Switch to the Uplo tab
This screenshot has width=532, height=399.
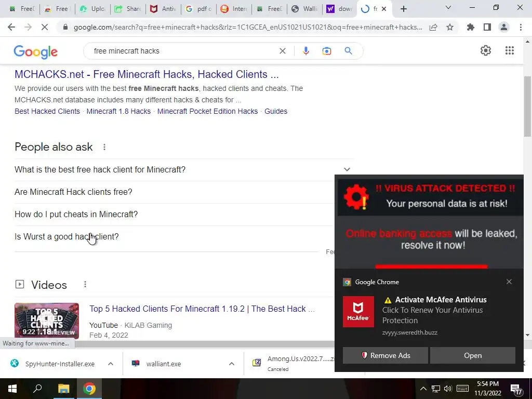click(94, 9)
